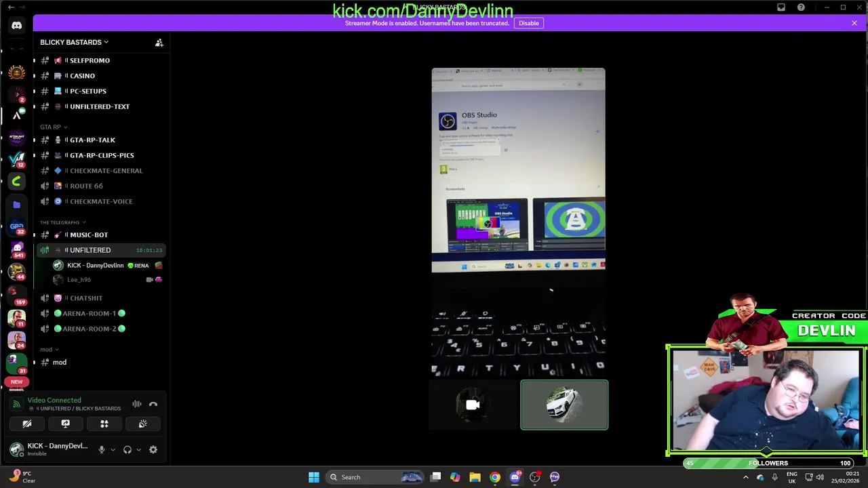Image resolution: width=868 pixels, height=488 pixels.
Task: Open headphone output options arrow
Action: click(138, 449)
